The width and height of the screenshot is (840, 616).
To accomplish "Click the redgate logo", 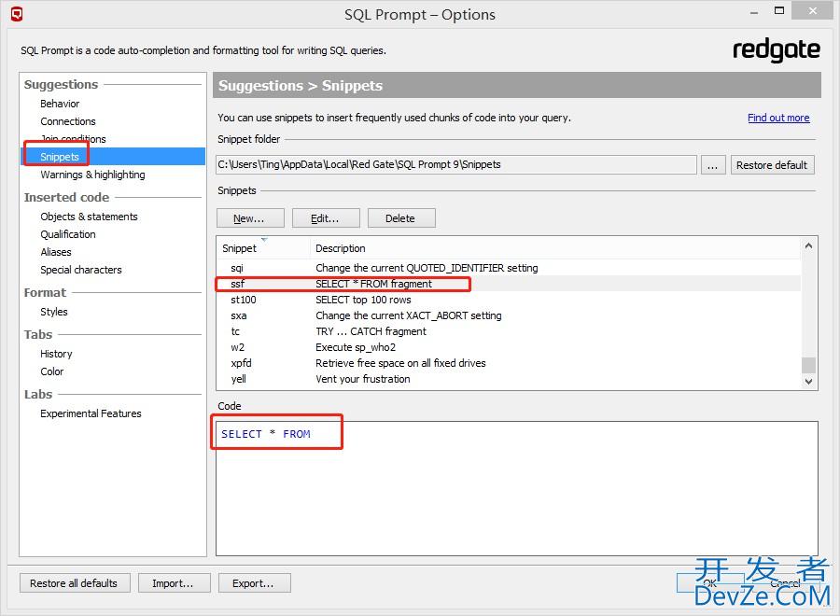I will coord(777,51).
